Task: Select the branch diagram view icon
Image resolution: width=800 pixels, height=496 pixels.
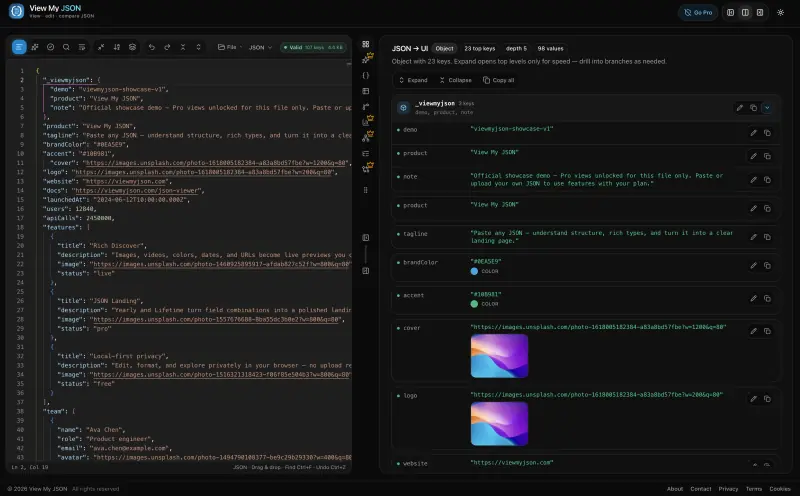Action: point(366,107)
